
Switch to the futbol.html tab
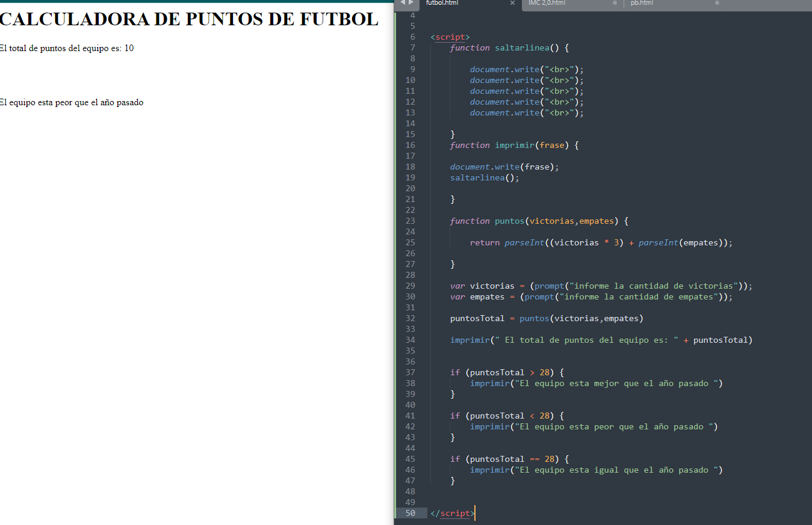tap(442, 3)
